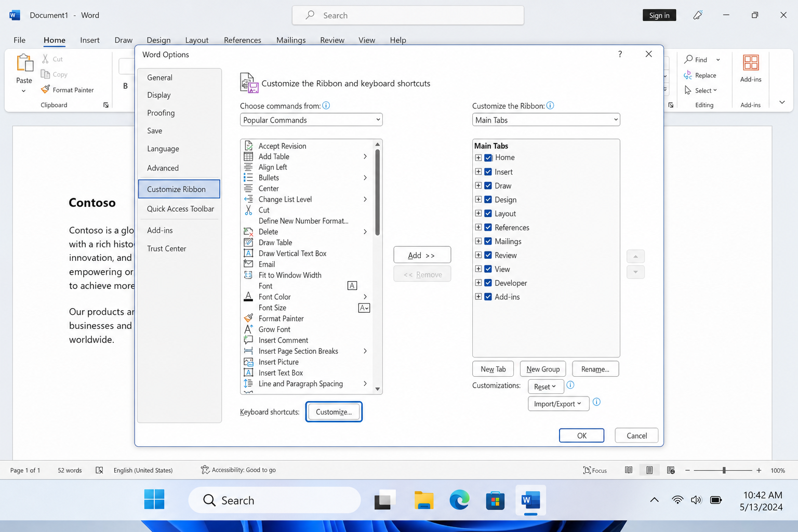Open the Choose commands from dropdown
The height and width of the screenshot is (532, 798).
311,119
